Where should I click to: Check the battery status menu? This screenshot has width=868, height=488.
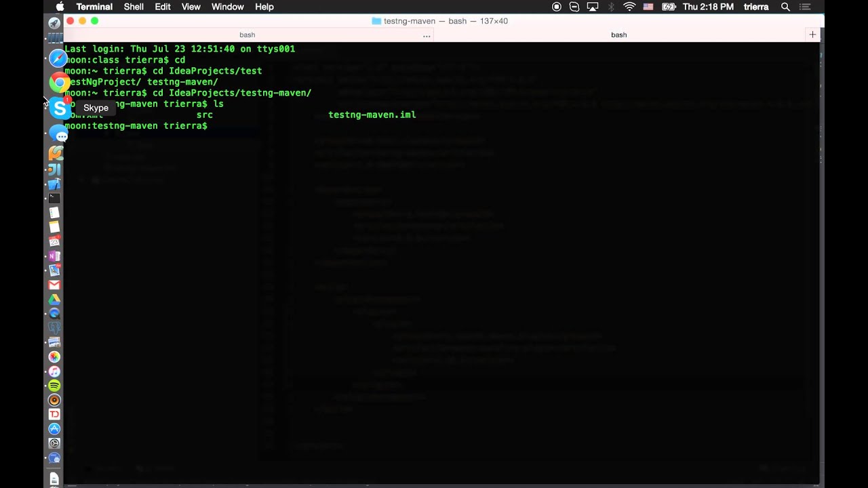tap(669, 7)
